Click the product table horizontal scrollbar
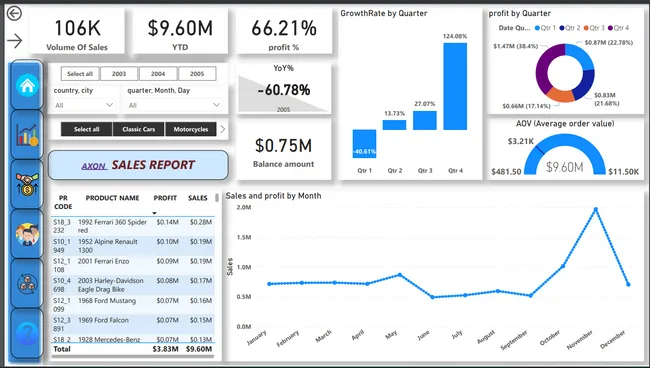This screenshot has height=368, width=650. click(x=133, y=356)
